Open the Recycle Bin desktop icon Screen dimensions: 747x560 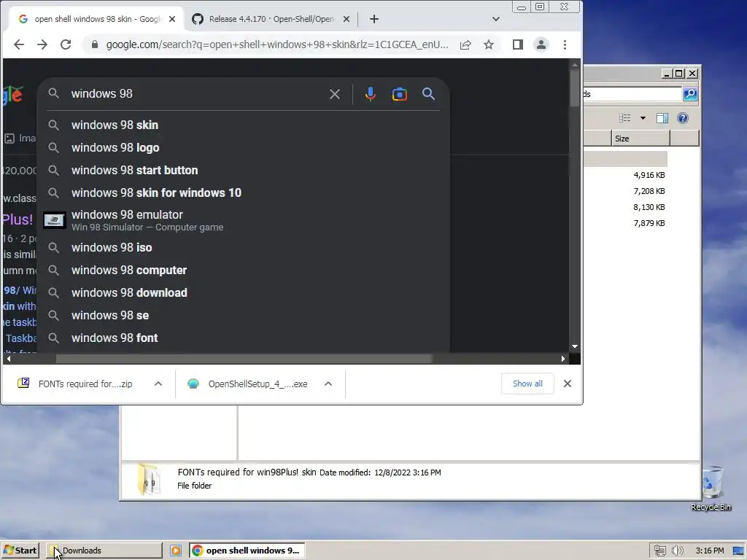point(711,488)
